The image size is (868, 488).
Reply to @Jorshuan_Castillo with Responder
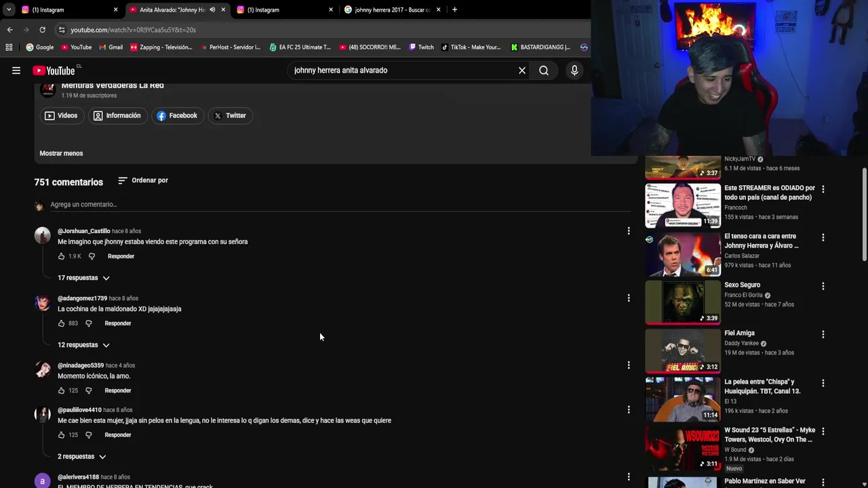point(121,256)
